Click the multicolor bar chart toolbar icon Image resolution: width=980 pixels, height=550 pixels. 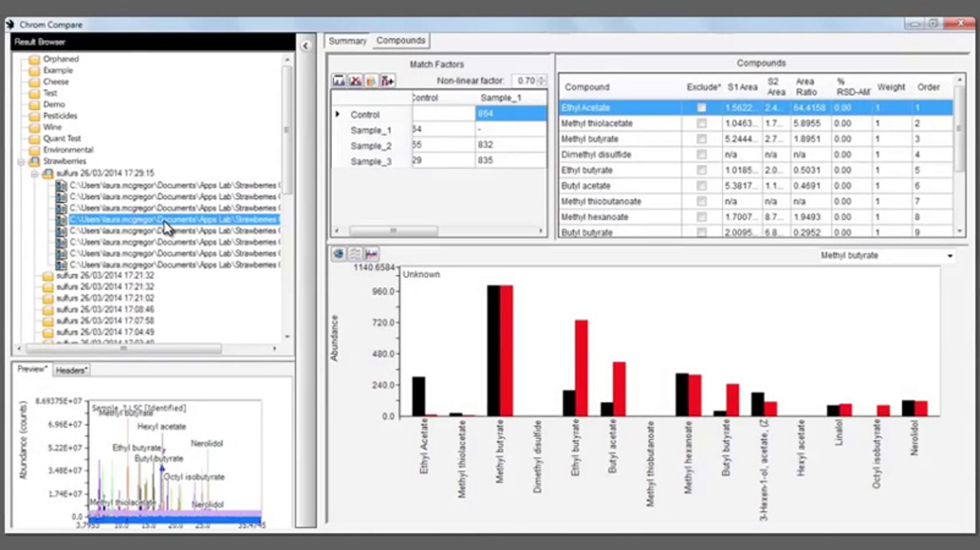(x=371, y=81)
